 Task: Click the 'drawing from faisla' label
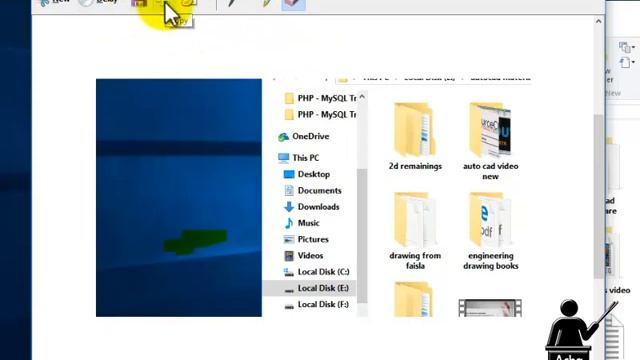tap(415, 261)
